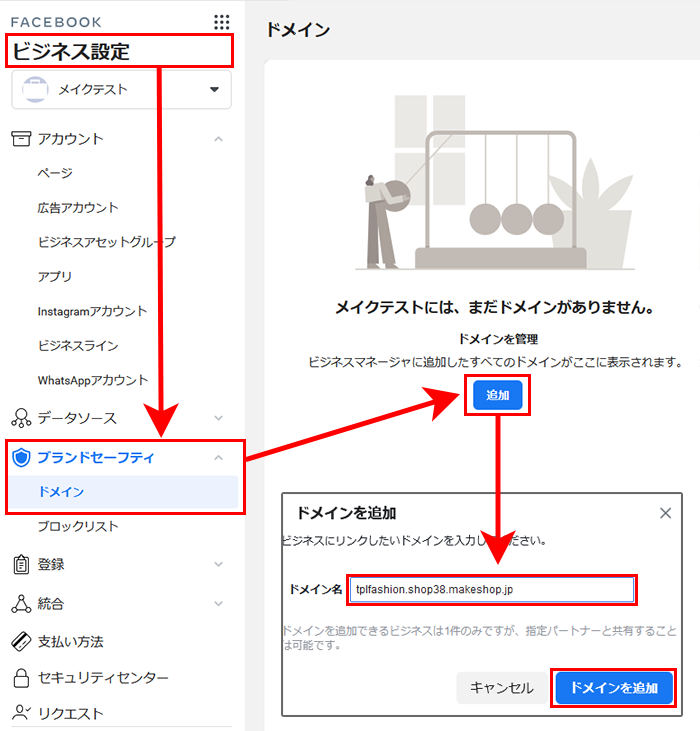The height and width of the screenshot is (731, 700).
Task: Click the account archive box icon
Action: coord(21,138)
